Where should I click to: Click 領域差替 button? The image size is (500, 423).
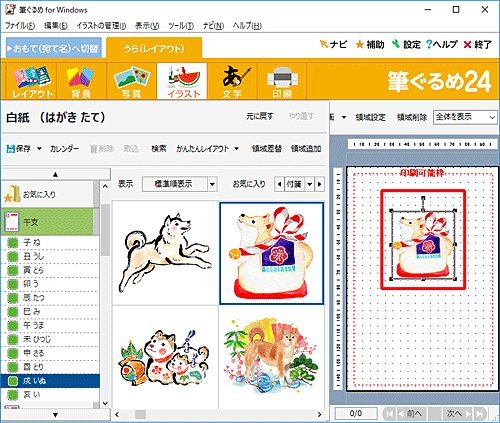(267, 149)
